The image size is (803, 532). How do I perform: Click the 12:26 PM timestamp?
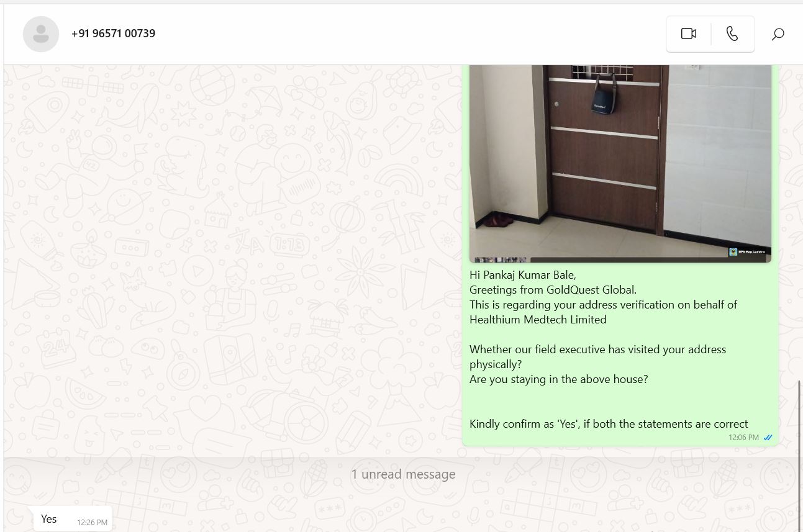tap(92, 523)
